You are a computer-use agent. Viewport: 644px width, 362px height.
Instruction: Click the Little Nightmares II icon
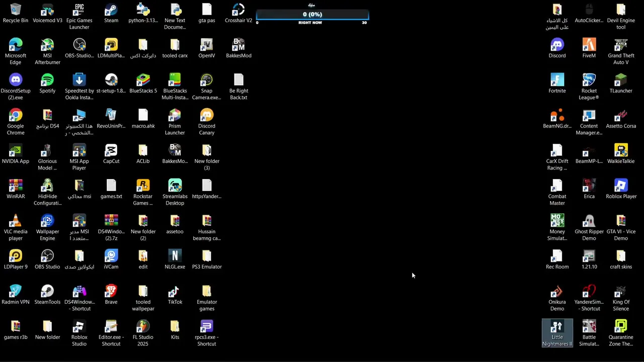(x=557, y=333)
